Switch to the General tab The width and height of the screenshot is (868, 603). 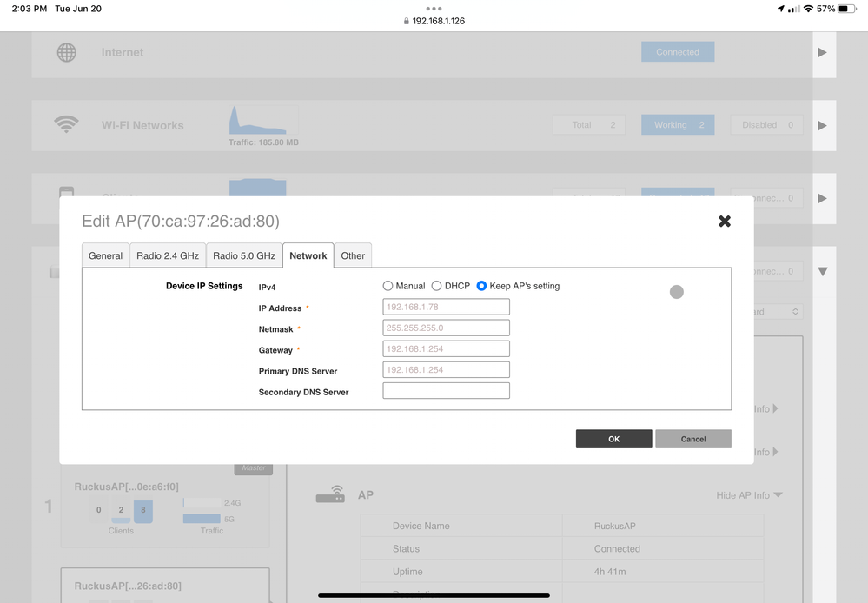coord(106,255)
